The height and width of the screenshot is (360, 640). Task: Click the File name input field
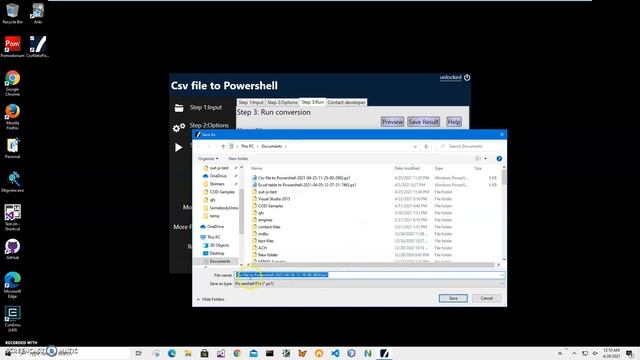click(x=369, y=275)
